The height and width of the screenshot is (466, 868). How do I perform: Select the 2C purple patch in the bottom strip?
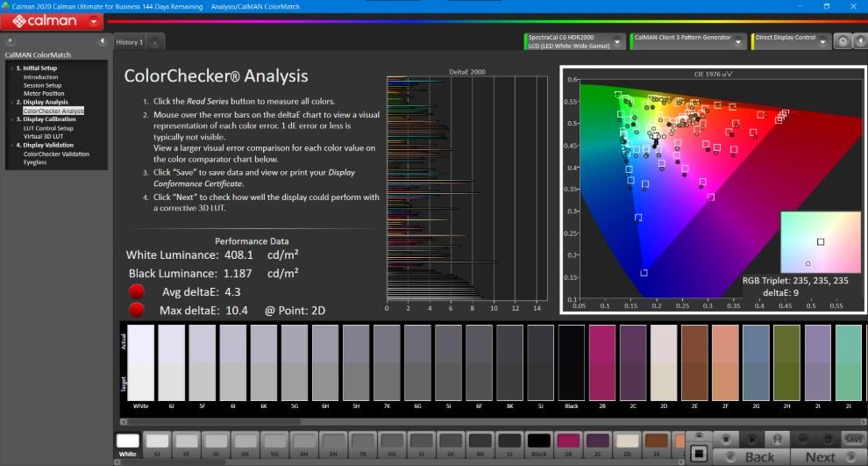pyautogui.click(x=597, y=444)
